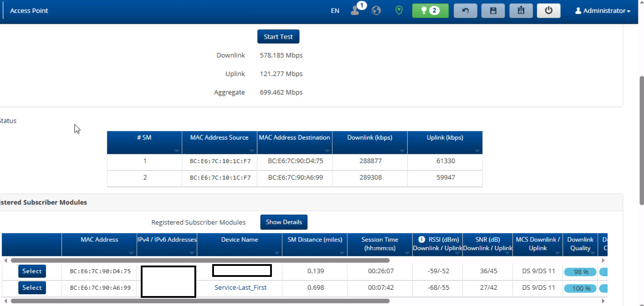
Task: Open the Administrator user dropdown
Action: click(x=602, y=11)
